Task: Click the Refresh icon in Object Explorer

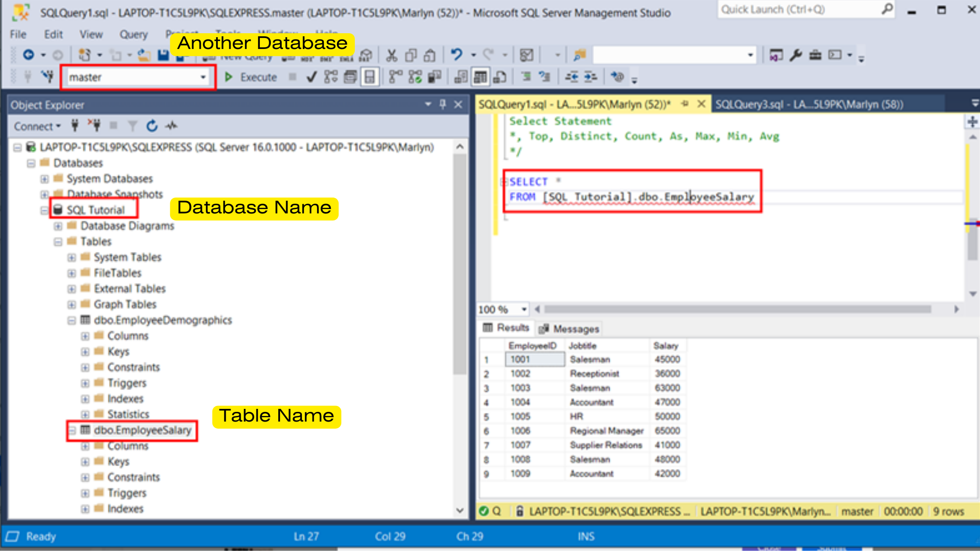Action: (152, 126)
